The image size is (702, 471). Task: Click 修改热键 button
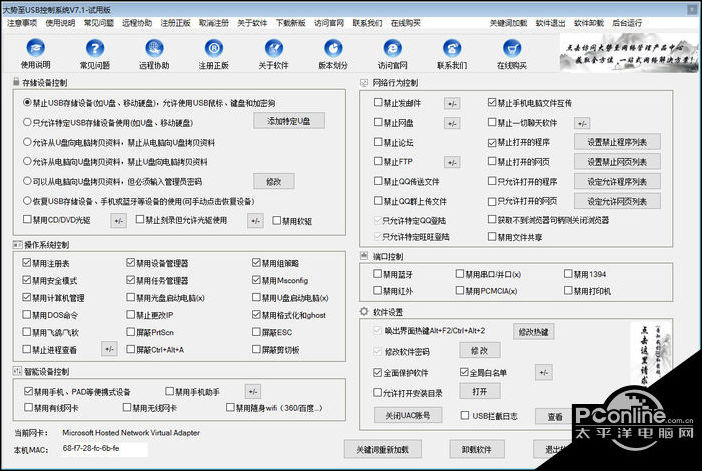pos(534,332)
